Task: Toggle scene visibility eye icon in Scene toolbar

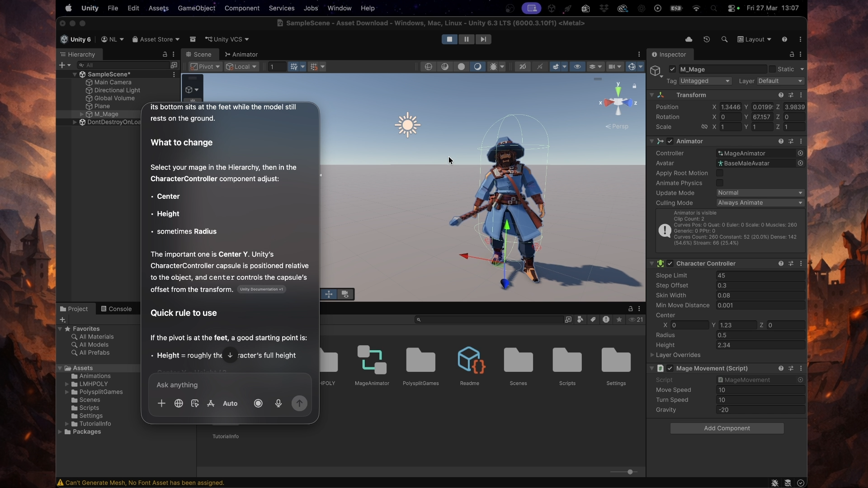Action: click(577, 66)
